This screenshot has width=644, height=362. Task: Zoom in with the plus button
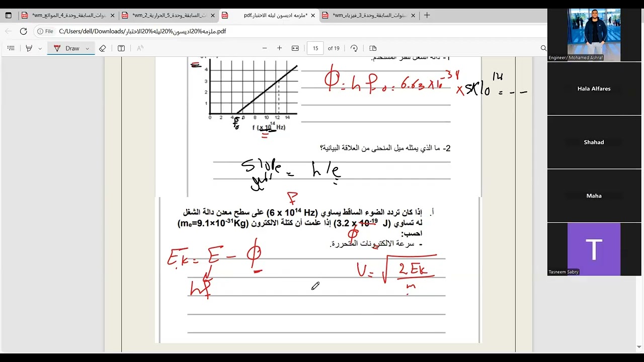coord(279,48)
